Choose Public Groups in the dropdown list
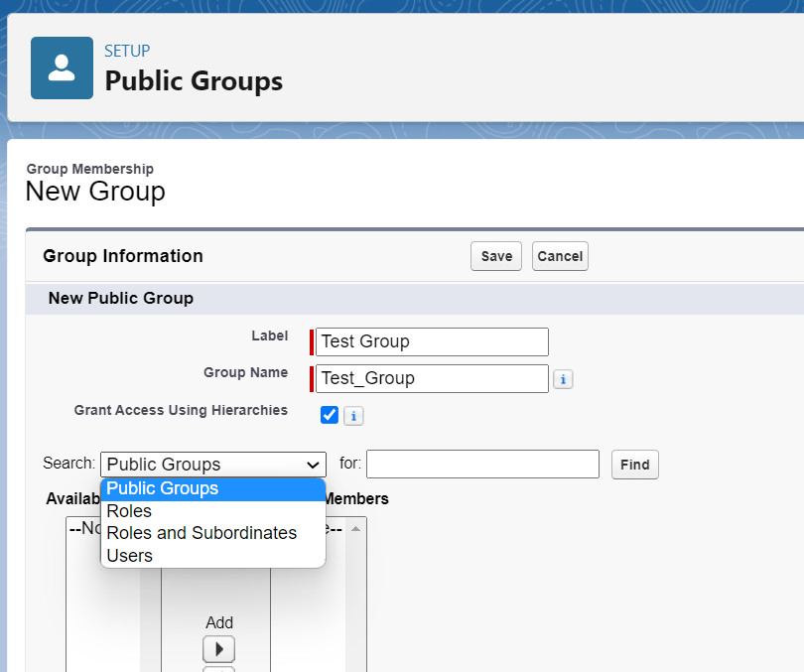Image resolution: width=804 pixels, height=672 pixels. point(213,489)
